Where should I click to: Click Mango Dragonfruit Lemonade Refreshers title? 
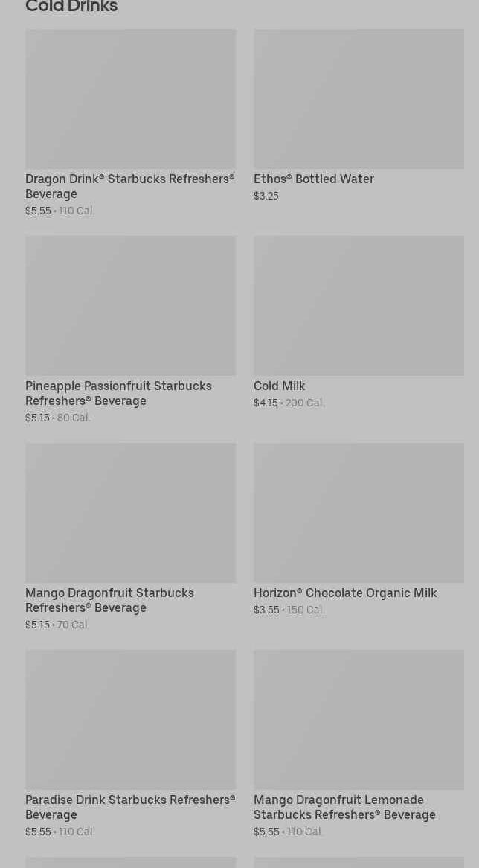point(344,807)
